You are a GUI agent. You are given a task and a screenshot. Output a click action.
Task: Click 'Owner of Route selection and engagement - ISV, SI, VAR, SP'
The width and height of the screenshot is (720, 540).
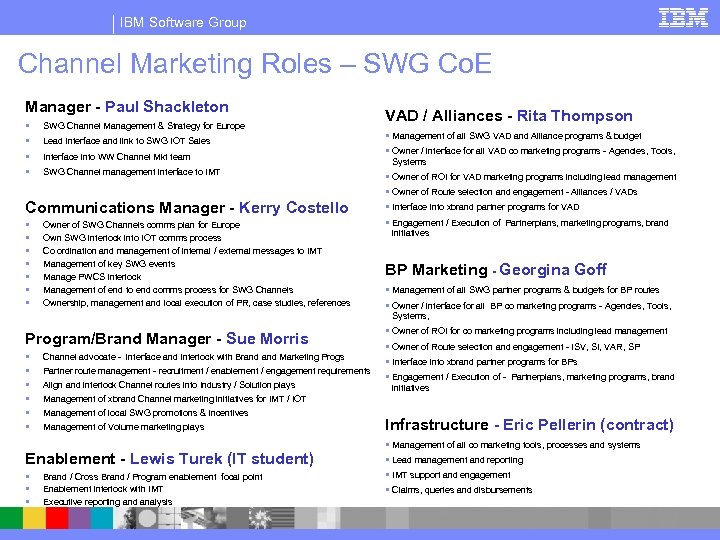[x=516, y=347]
